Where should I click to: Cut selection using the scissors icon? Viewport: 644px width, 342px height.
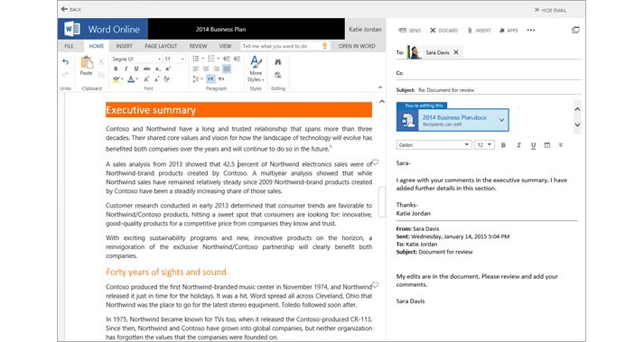[x=101, y=62]
